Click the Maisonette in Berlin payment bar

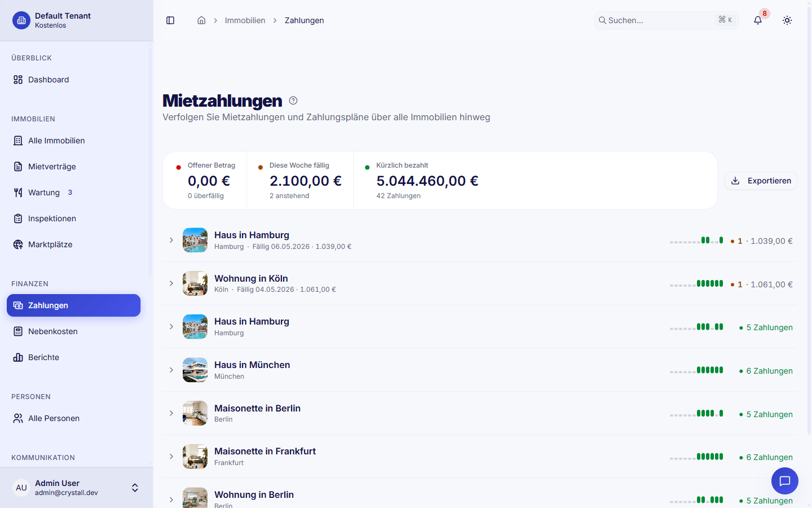pyautogui.click(x=696, y=413)
